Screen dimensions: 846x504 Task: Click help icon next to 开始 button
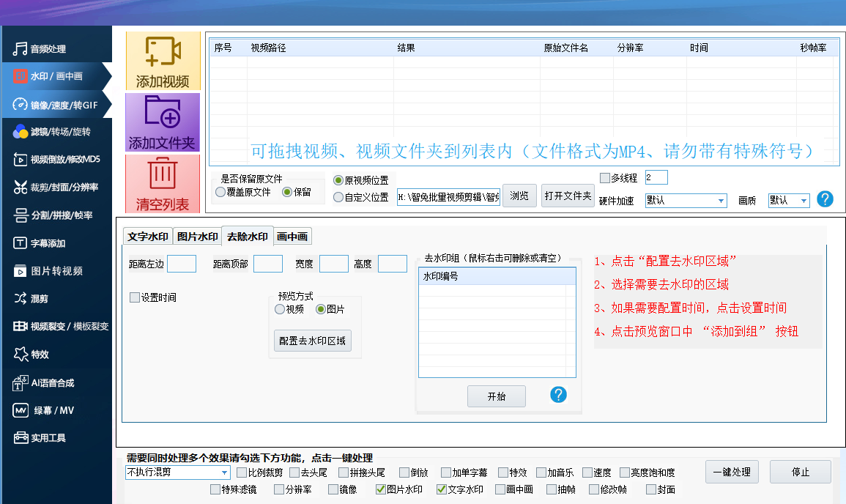click(558, 396)
